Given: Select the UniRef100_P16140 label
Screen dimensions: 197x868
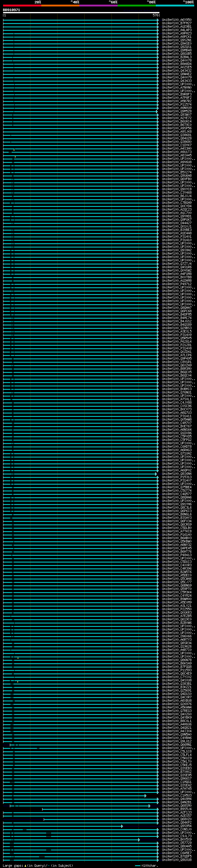Looking at the screenshot, I should click(177, 535).
